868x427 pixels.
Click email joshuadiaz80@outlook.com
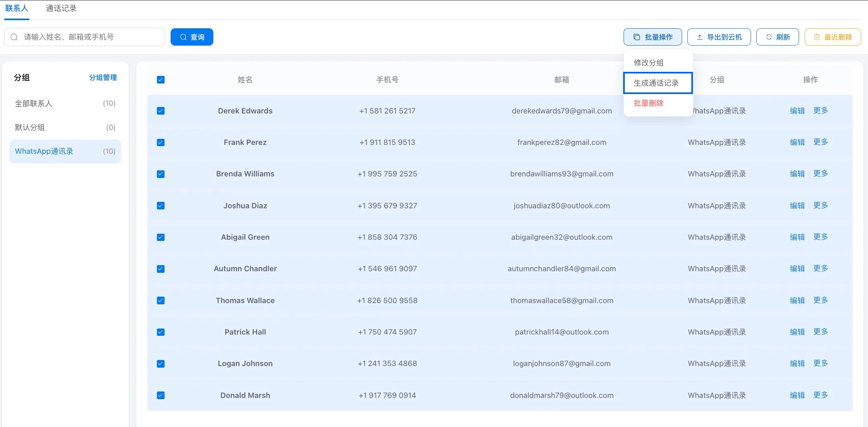(562, 206)
